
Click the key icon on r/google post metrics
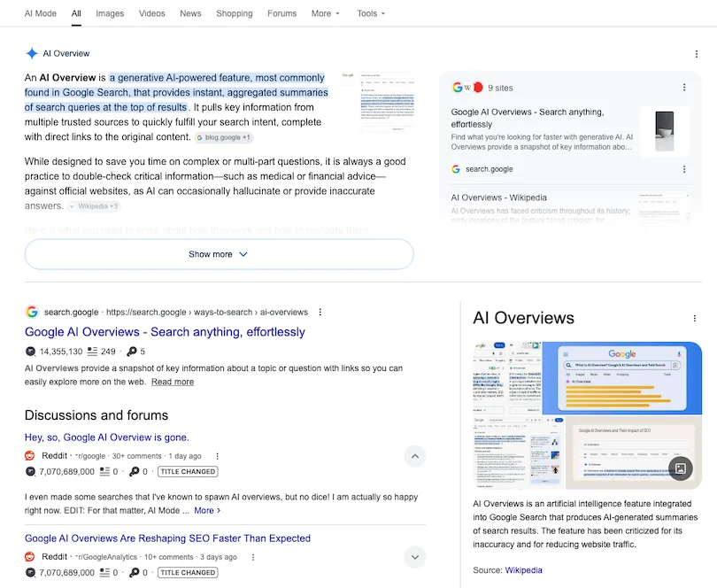134,471
